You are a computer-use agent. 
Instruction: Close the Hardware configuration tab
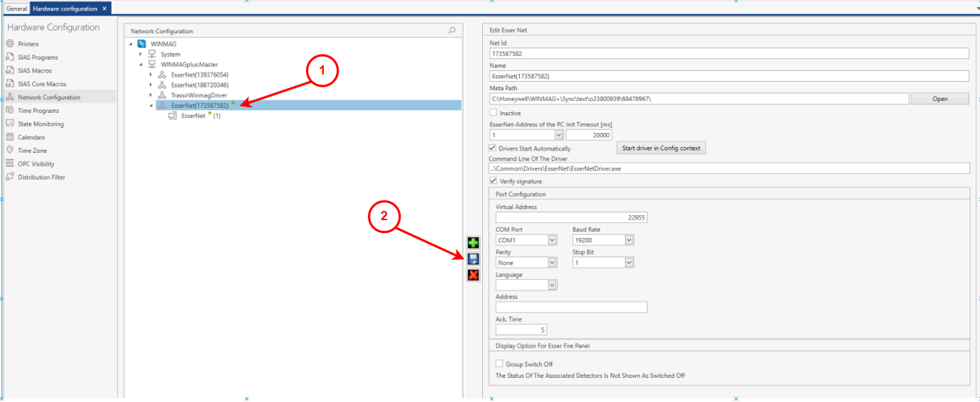point(104,9)
